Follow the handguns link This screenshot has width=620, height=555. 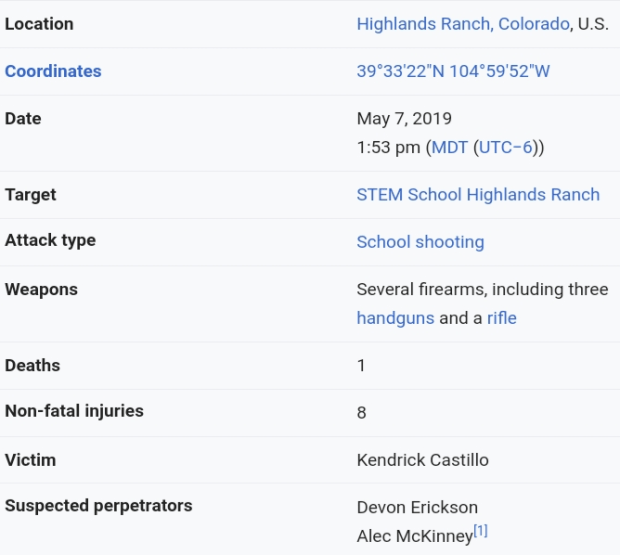click(x=395, y=318)
